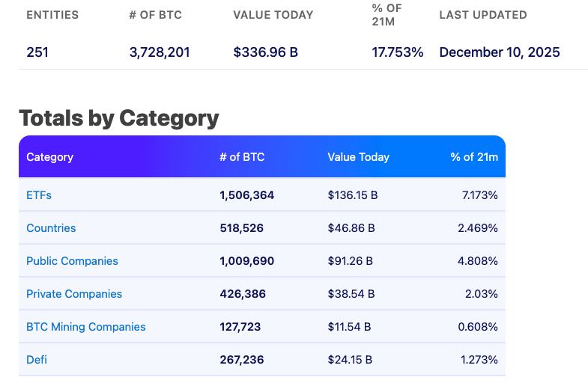588x392 pixels.
Task: Click the December 10, 2025 date
Action: 500,52
